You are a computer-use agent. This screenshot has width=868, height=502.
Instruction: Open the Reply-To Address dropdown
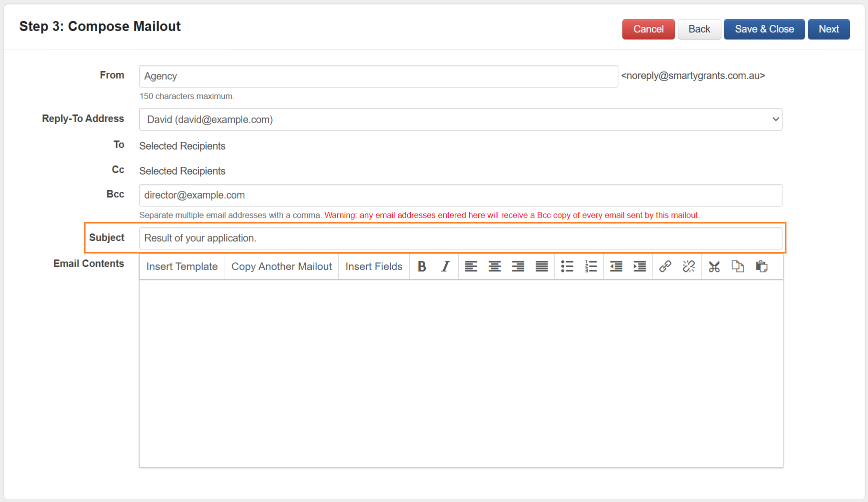[460, 119]
